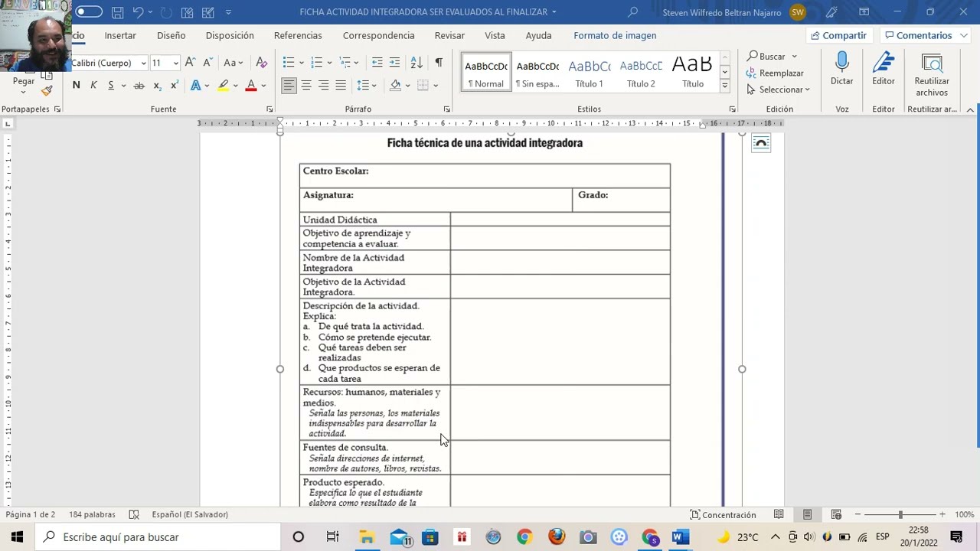Show paragraph marks with pilcrow icon
980x551 pixels.
[439, 63]
